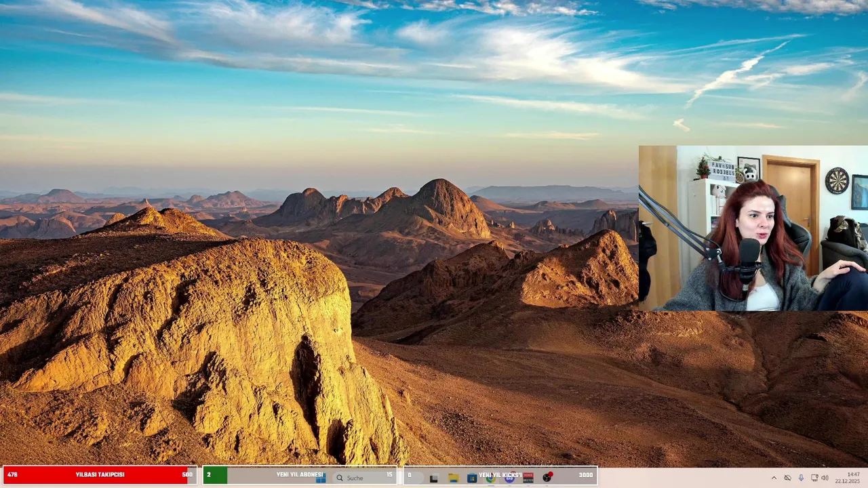Open Task View in the taskbar
Image resolution: width=868 pixels, height=488 pixels.
pyautogui.click(x=434, y=478)
